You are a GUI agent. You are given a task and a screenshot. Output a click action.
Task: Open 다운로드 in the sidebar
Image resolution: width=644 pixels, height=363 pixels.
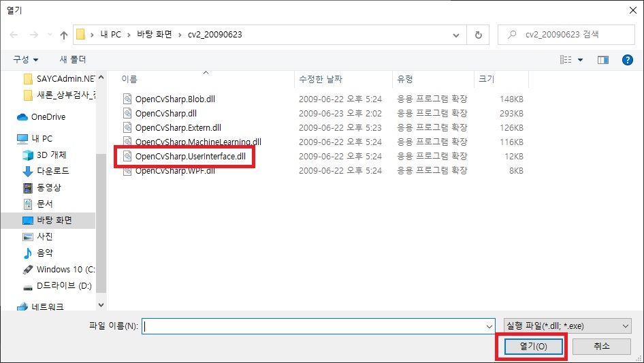[46, 171]
